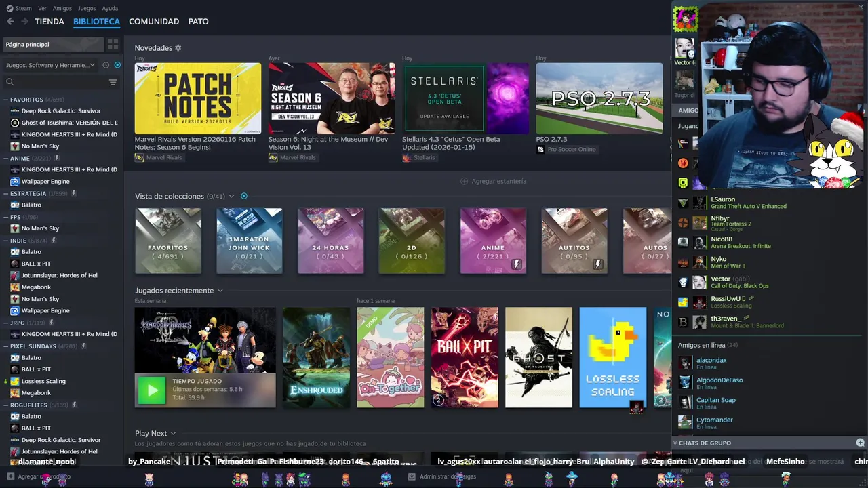Open the 24 HORAS collection tile
Viewport: 868px width, 488px height.
[x=330, y=241]
